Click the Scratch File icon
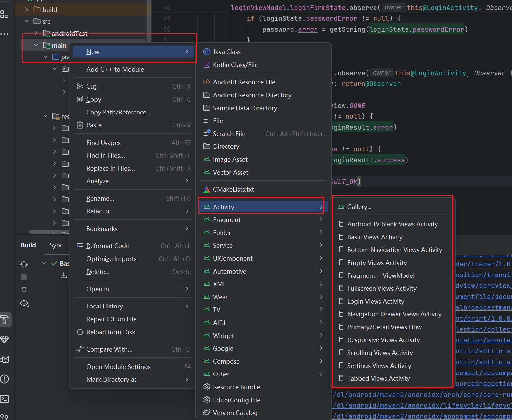 207,133
